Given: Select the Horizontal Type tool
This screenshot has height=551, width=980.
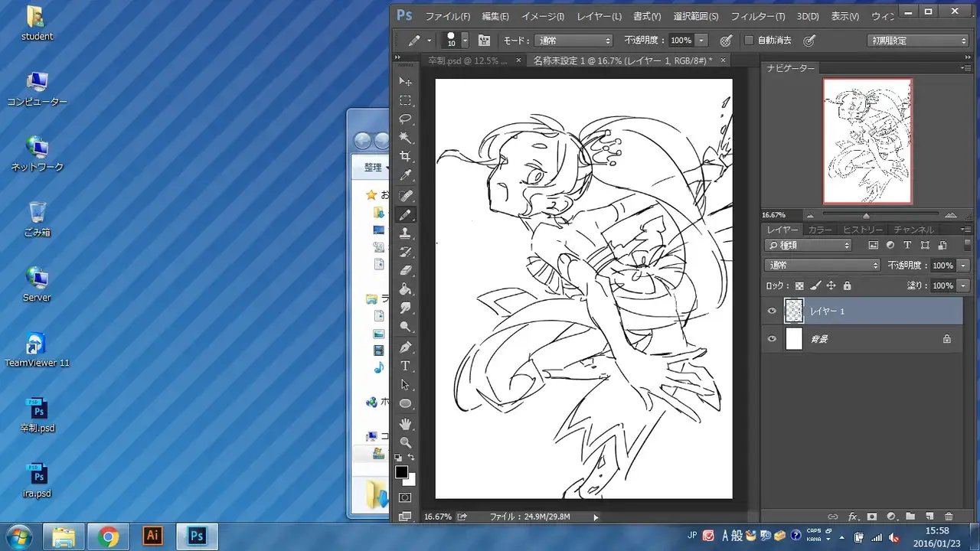Looking at the screenshot, I should 406,366.
